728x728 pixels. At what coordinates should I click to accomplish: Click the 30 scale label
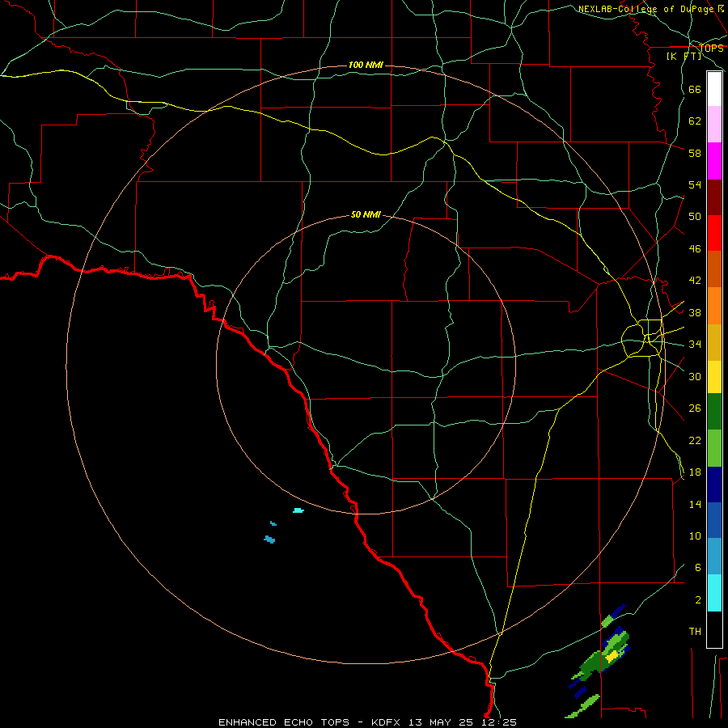[x=695, y=376]
